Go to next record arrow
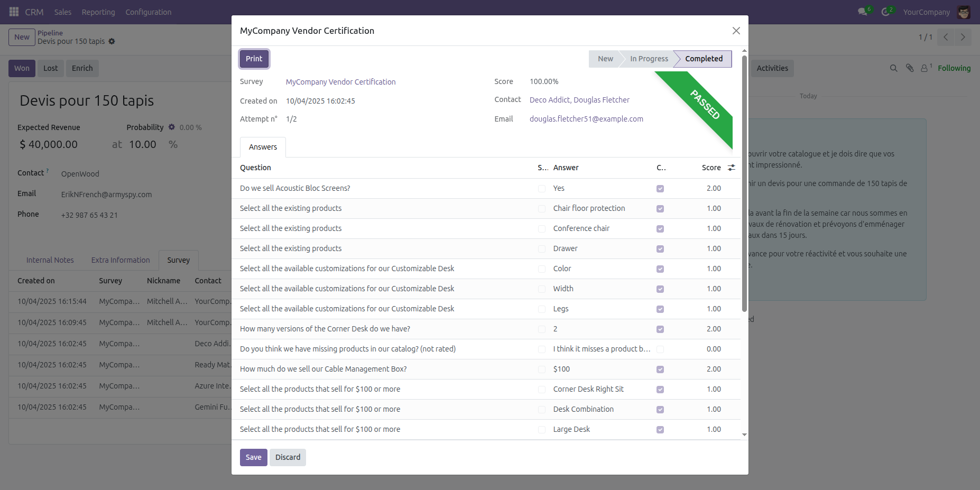Viewport: 980px width, 490px height. [963, 37]
